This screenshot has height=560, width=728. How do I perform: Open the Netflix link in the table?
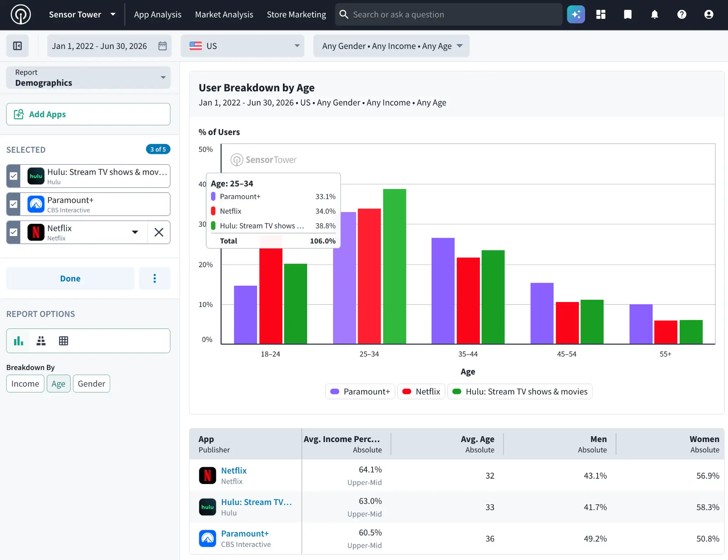tap(234, 470)
